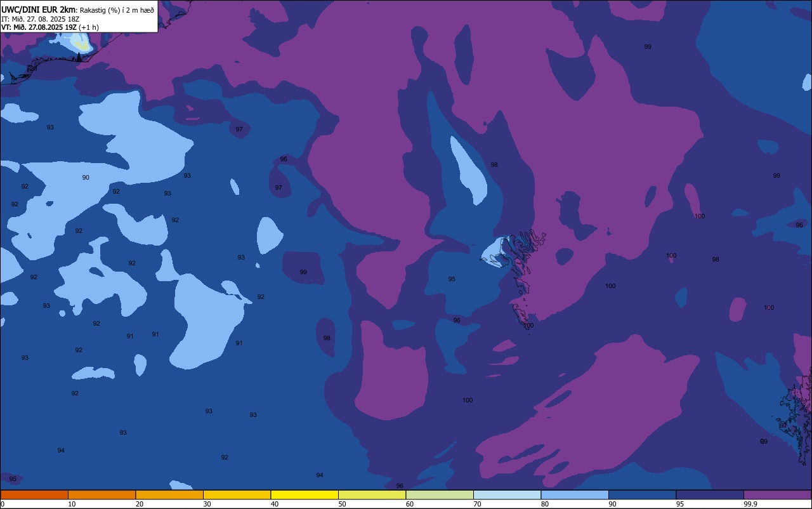The height and width of the screenshot is (509, 812).
Task: Pick the 50–60 yellow-green legend swatch
Action: pos(372,494)
